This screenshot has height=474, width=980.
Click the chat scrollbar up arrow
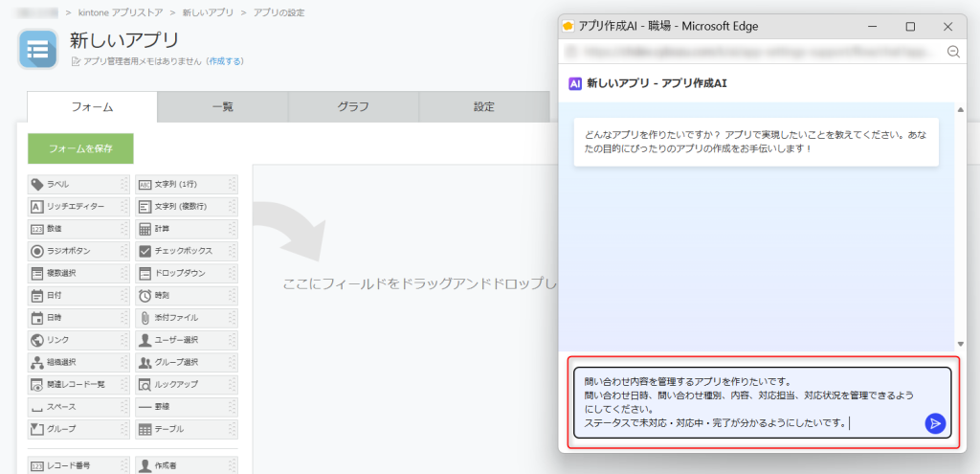961,109
